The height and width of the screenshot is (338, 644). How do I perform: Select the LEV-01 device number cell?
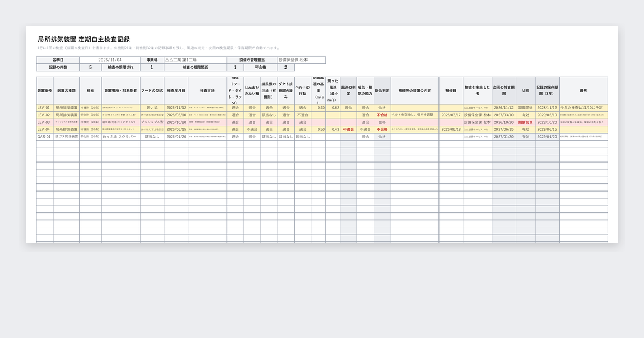(x=45, y=108)
